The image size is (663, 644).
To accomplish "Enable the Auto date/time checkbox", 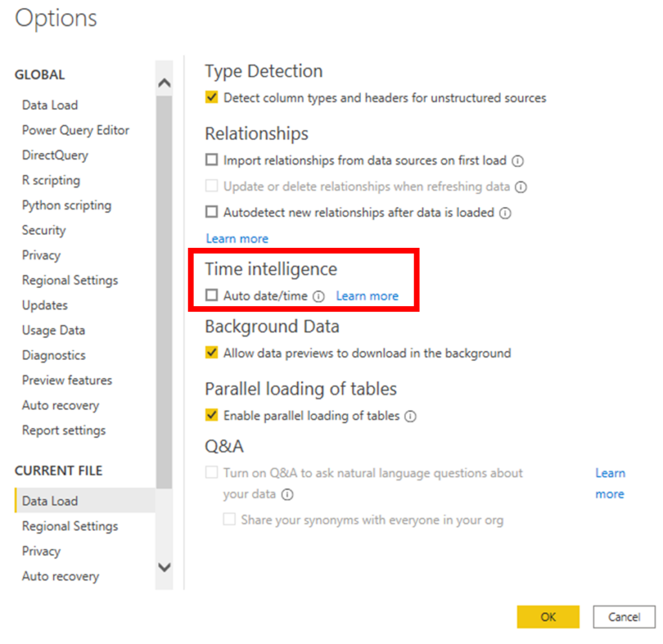I will pyautogui.click(x=212, y=295).
